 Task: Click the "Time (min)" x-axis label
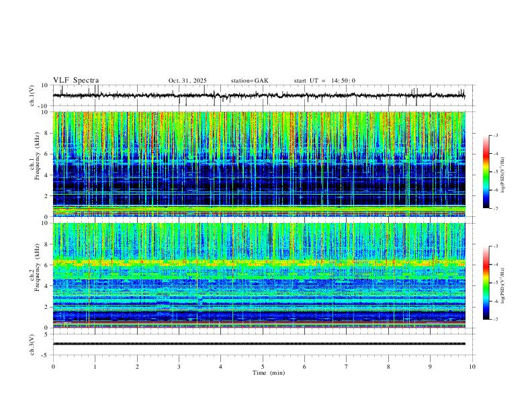(269, 373)
